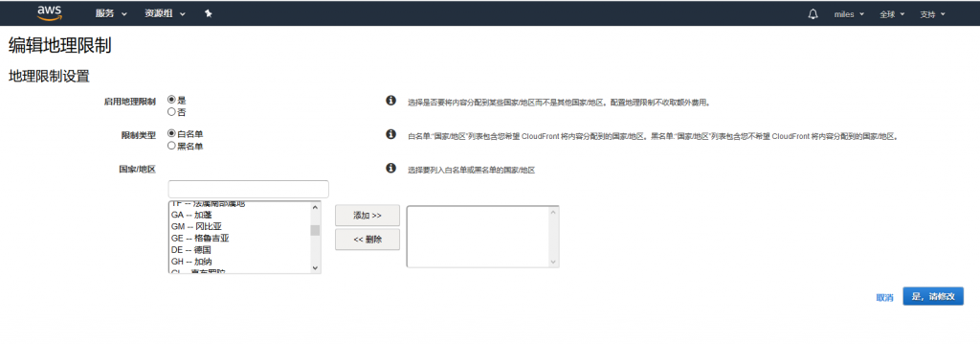Select DE -- 德国 in country list
This screenshot has width=980, height=345.
(238, 249)
